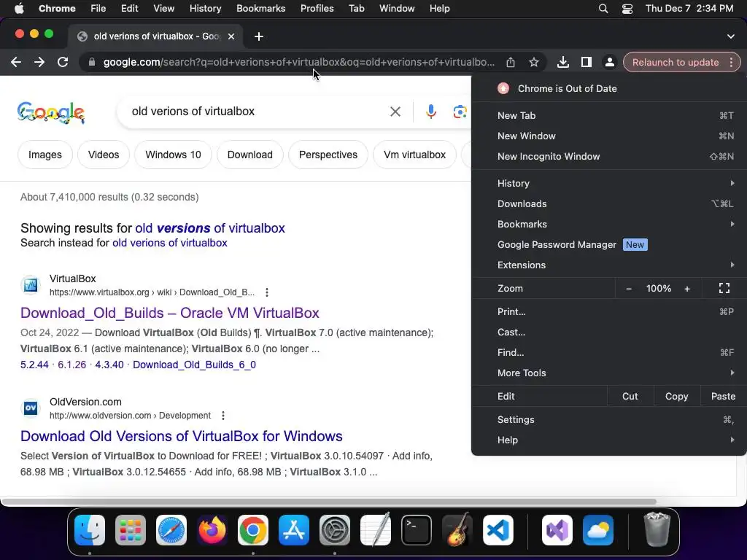Enter full screen from the Zoom row
747x560 pixels.
coord(724,288)
